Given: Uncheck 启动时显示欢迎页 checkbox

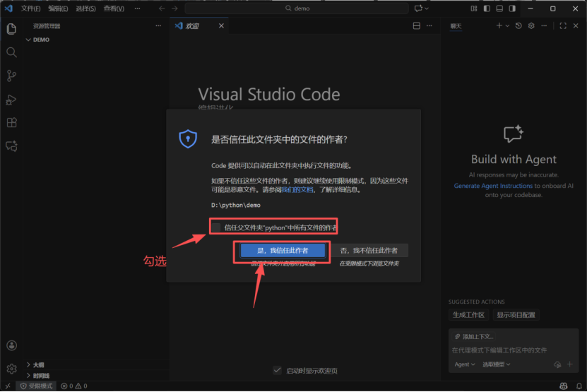Looking at the screenshot, I should point(277,370).
